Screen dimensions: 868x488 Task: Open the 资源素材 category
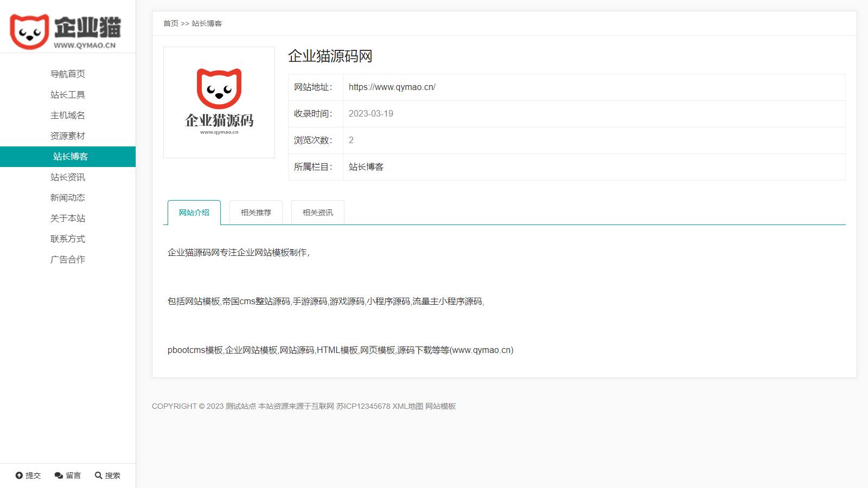pyautogui.click(x=68, y=136)
